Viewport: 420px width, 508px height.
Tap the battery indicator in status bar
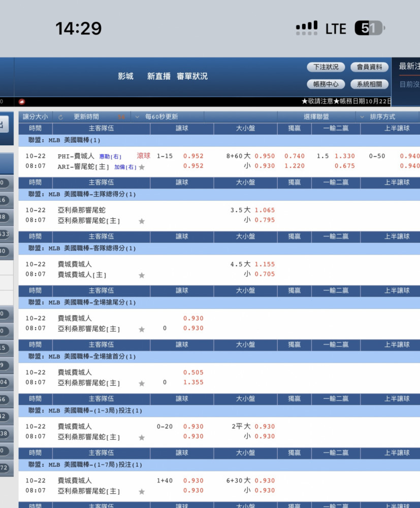[370, 28]
